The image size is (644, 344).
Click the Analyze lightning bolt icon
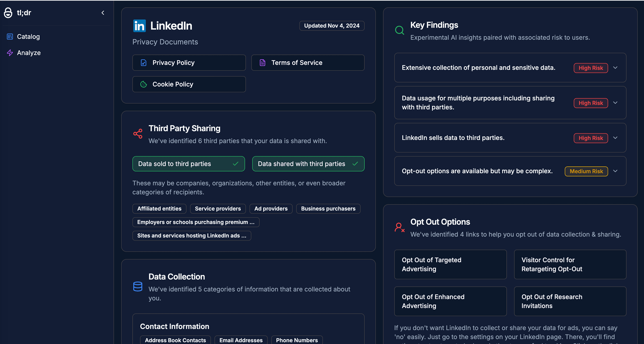pos(10,53)
